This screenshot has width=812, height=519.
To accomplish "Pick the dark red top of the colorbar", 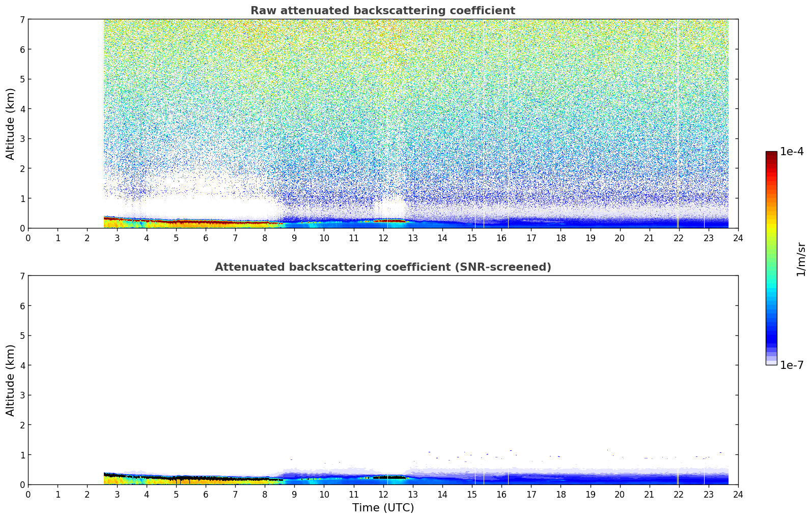I will point(771,154).
